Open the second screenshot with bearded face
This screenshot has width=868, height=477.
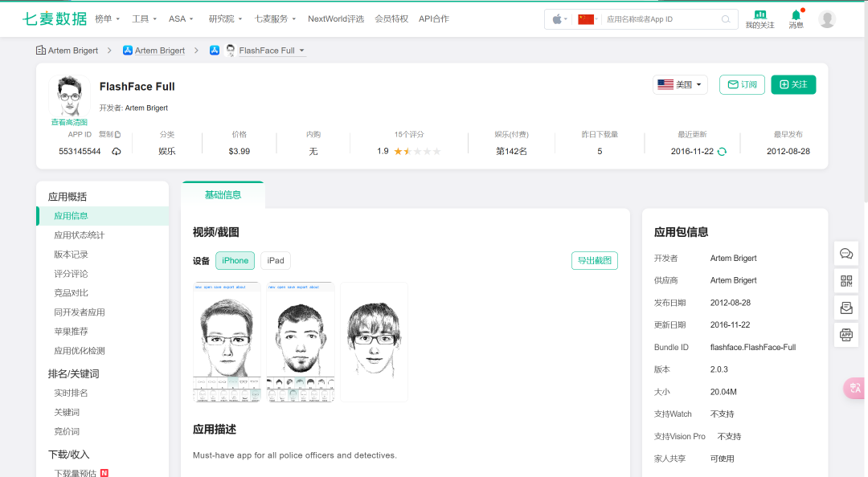301,342
